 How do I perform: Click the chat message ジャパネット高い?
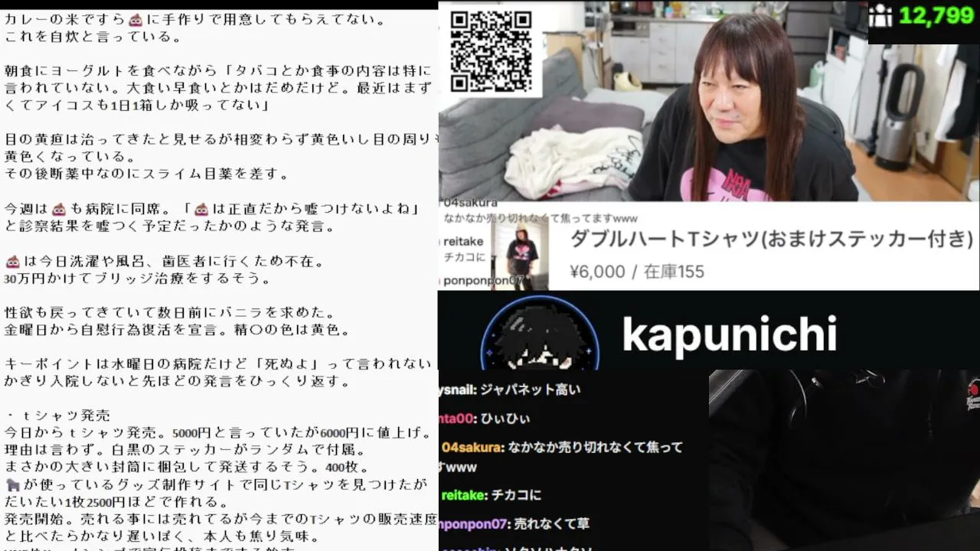point(530,390)
